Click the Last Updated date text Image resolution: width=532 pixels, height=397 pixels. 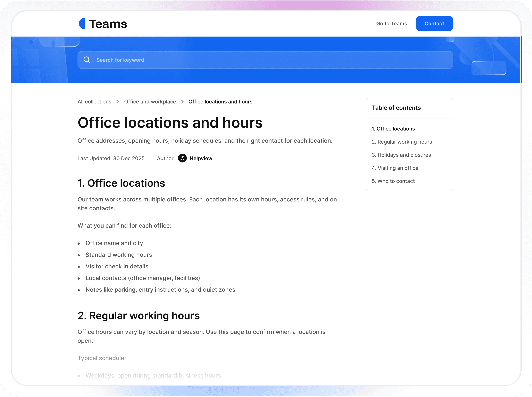pos(111,158)
